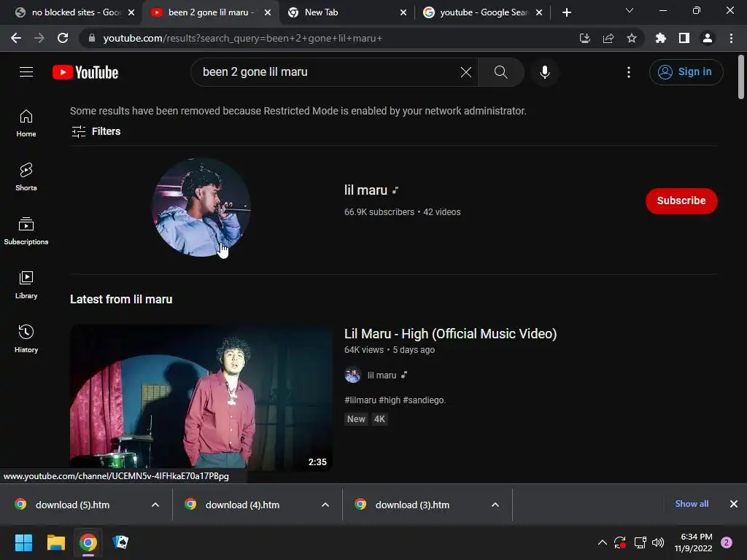747x560 pixels.
Task: Close the New Tab tab
Action: point(403,12)
